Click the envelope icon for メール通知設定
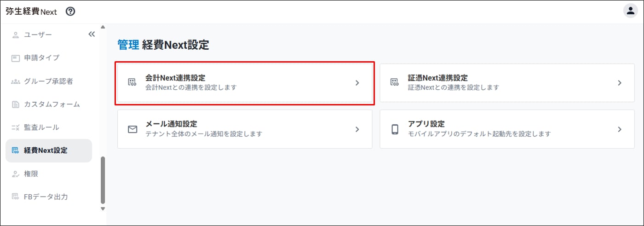Image resolution: width=644 pixels, height=226 pixels. pos(132,129)
